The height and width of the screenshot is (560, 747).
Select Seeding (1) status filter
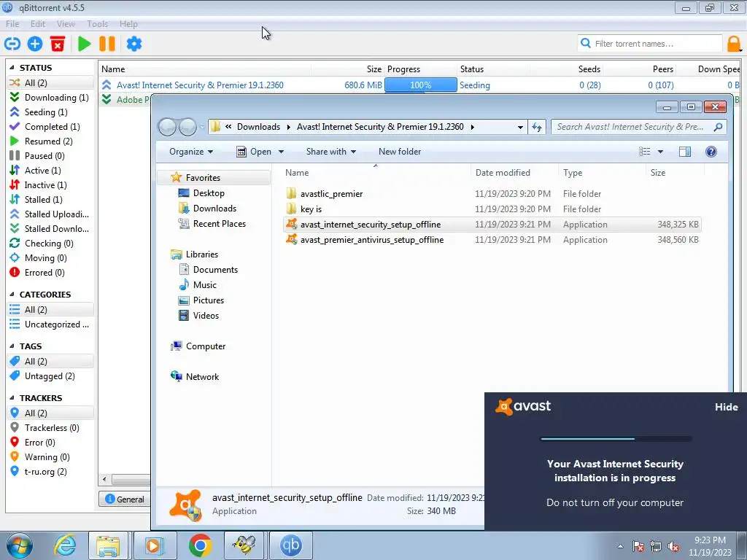coord(50,112)
